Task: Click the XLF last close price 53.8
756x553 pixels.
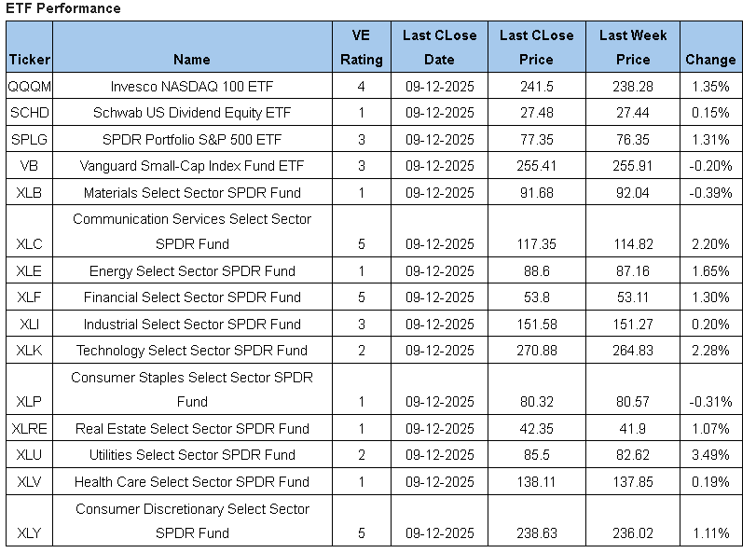Action: [x=536, y=297]
